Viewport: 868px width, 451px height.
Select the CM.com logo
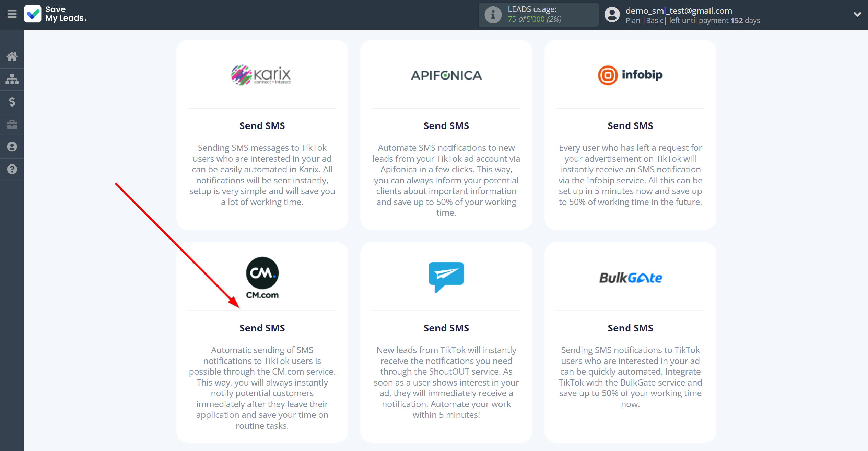point(262,278)
